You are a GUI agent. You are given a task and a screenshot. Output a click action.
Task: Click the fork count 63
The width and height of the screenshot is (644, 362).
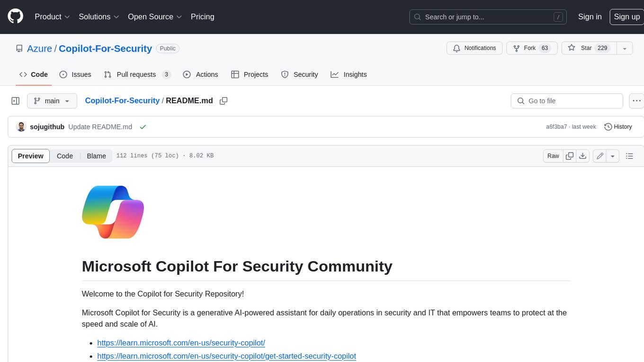[x=545, y=48]
